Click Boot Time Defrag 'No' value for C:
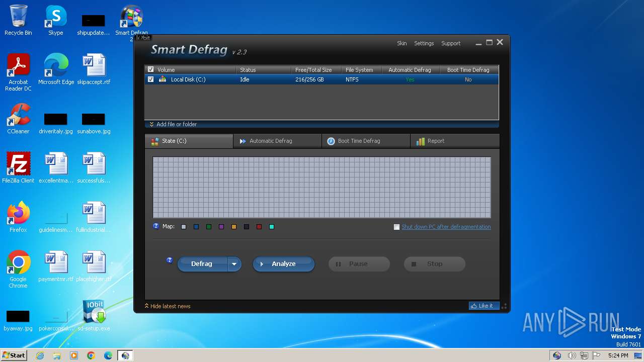 468,79
